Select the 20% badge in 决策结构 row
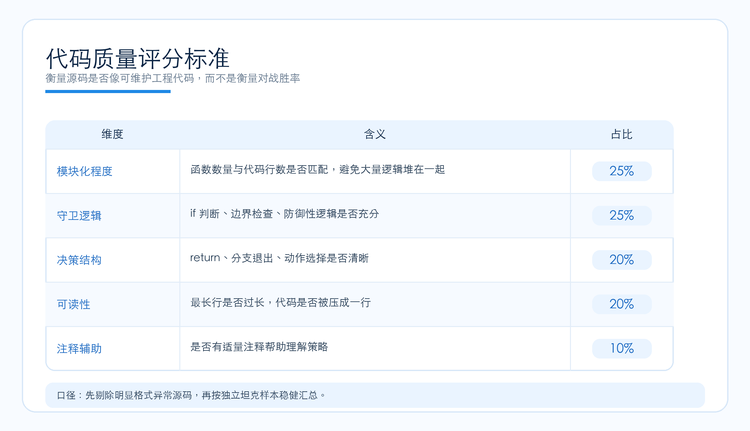 [621, 260]
